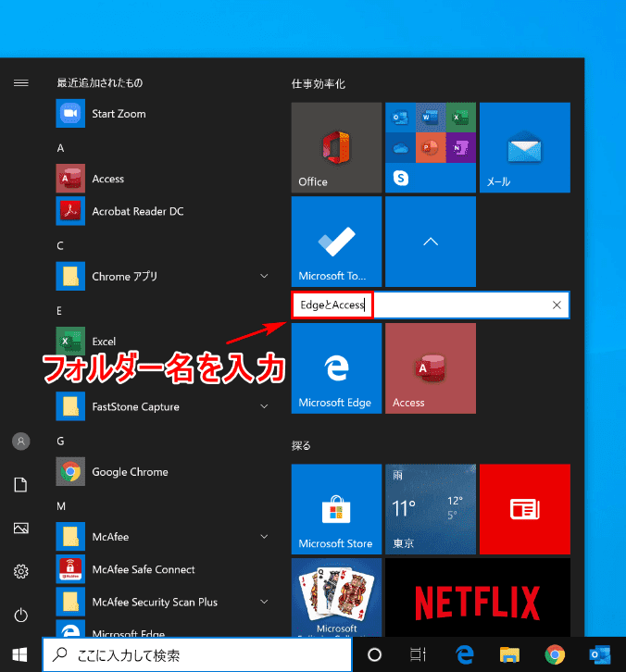Clear the folder name with the X button

557,305
